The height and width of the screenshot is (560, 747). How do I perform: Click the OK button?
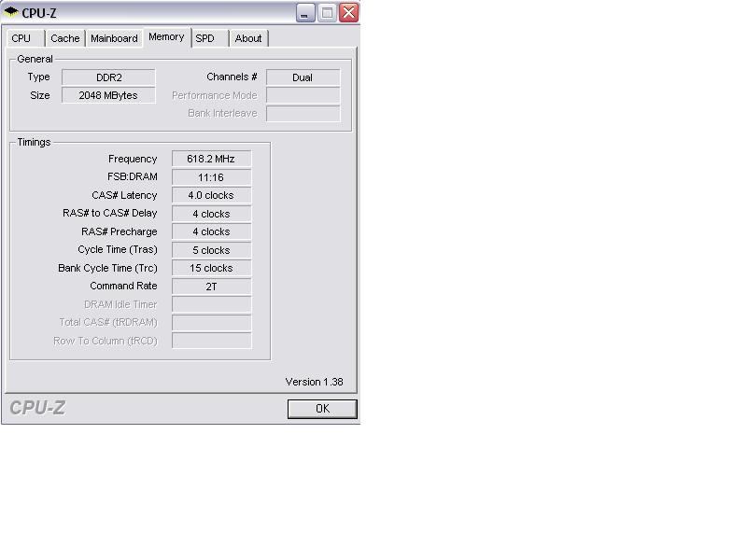322,409
